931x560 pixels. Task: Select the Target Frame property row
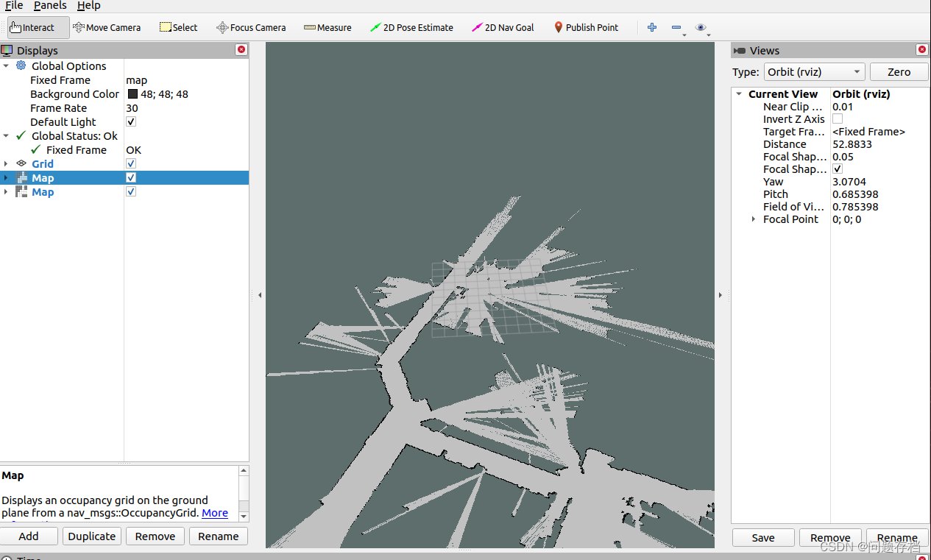[x=830, y=132]
